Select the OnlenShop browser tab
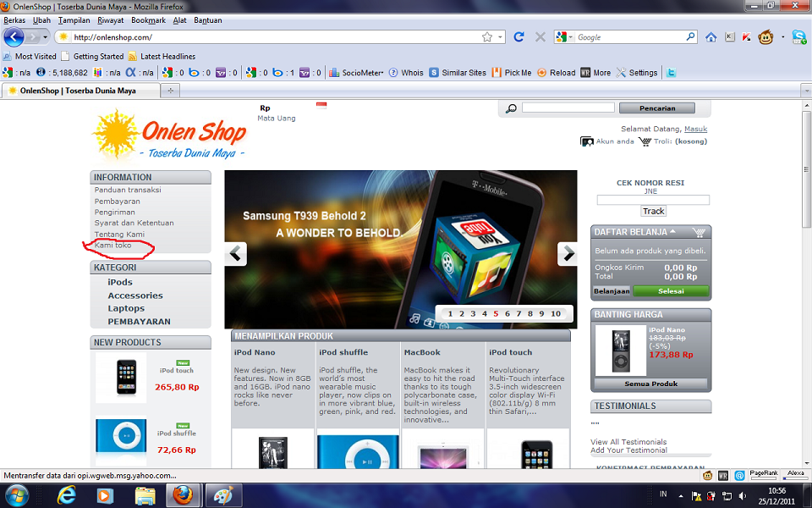This screenshot has width=812, height=508. point(81,91)
